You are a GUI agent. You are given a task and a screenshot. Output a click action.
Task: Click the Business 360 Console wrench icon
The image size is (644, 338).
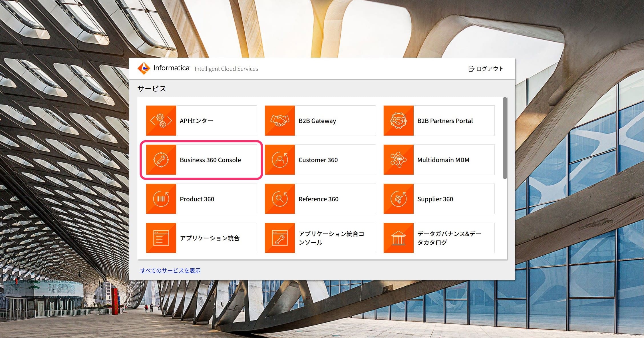click(x=161, y=160)
